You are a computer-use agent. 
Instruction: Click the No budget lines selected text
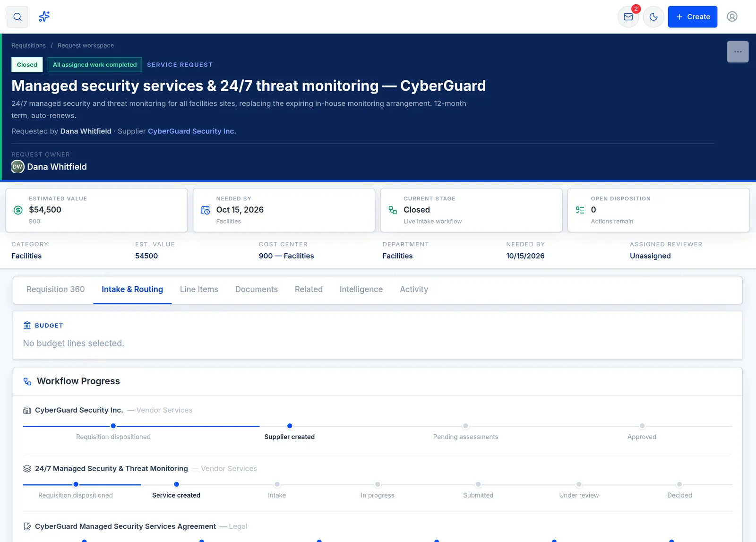74,344
